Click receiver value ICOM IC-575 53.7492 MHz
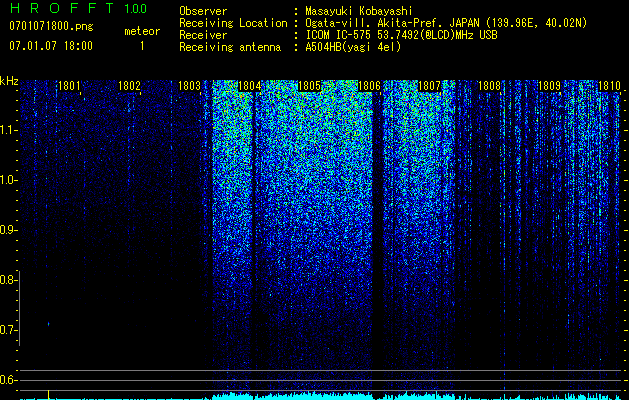 401,35
